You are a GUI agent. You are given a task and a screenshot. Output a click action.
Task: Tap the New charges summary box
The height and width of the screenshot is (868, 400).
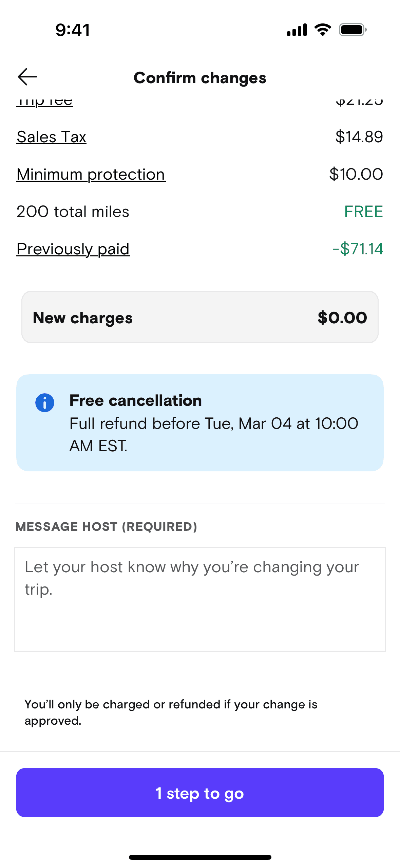(200, 317)
